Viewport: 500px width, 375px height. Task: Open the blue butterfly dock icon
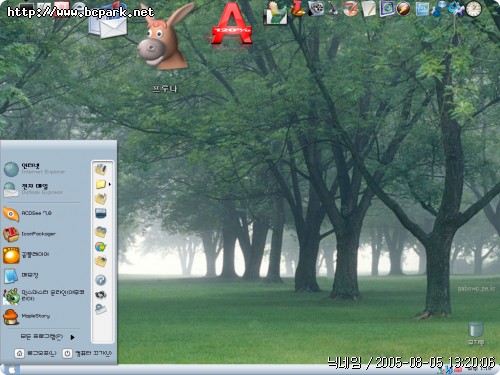(455, 9)
